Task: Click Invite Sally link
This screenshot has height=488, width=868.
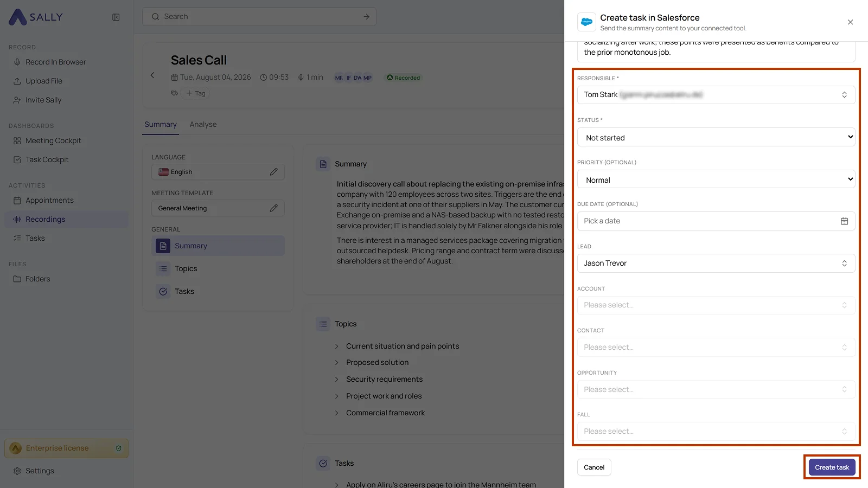Action: 43,100
